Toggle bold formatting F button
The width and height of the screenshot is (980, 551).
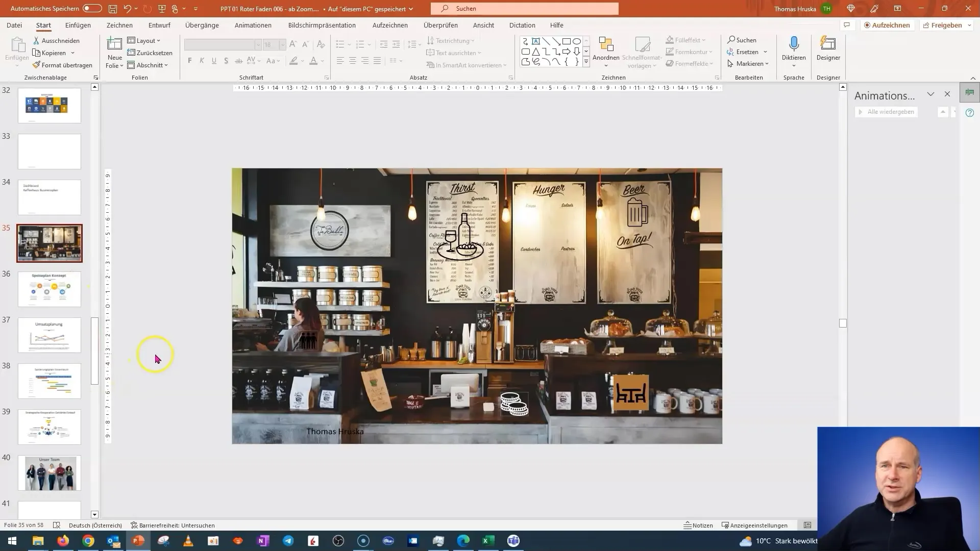(x=190, y=61)
